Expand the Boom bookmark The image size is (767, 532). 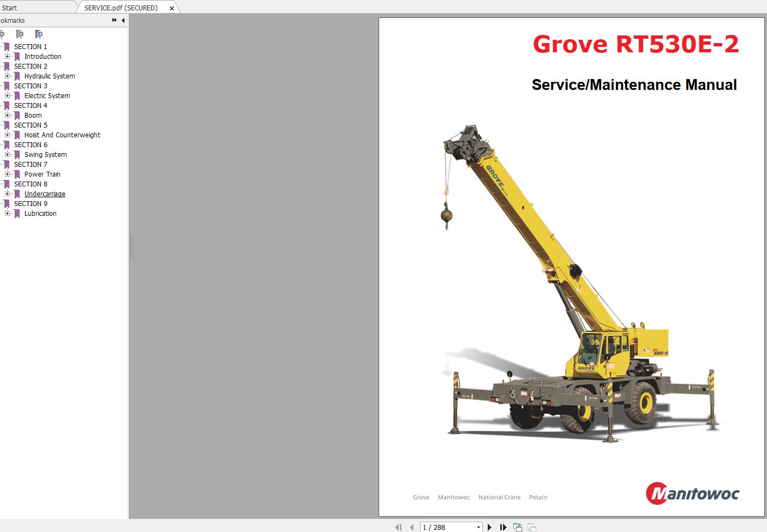[x=7, y=116]
